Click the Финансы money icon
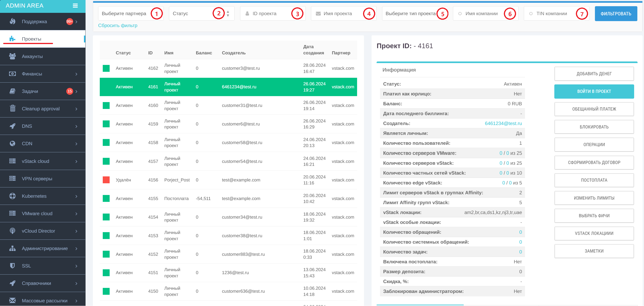Viewport: 644px width, 306px height. click(12, 74)
